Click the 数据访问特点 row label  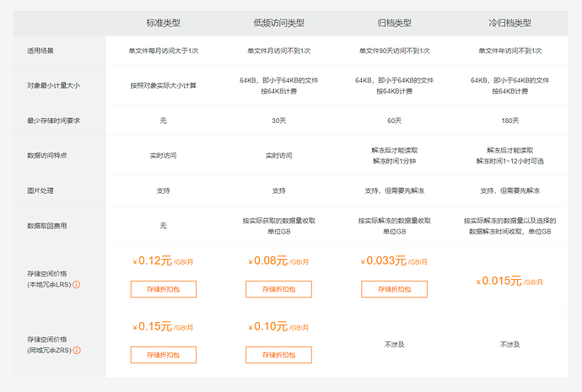point(47,156)
